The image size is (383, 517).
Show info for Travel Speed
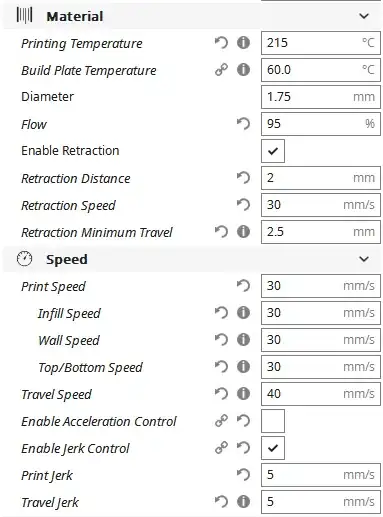pyautogui.click(x=243, y=394)
